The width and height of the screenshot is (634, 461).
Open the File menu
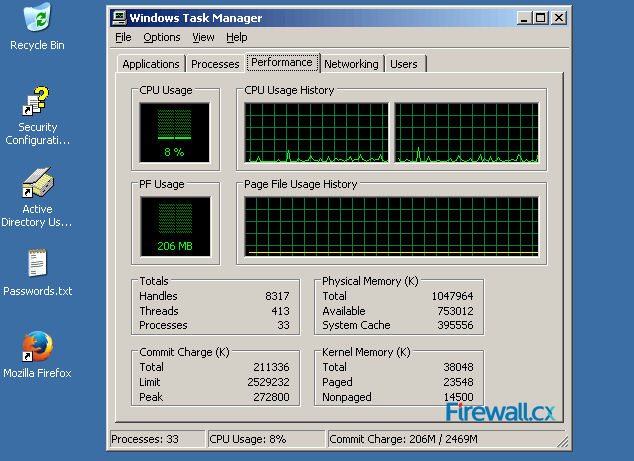click(x=123, y=37)
